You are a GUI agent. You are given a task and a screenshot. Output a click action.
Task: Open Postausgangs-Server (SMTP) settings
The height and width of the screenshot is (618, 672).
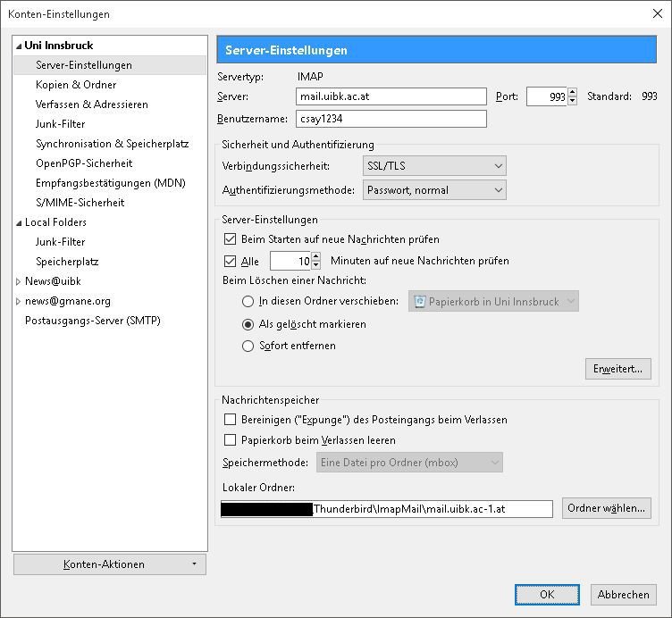pos(93,321)
